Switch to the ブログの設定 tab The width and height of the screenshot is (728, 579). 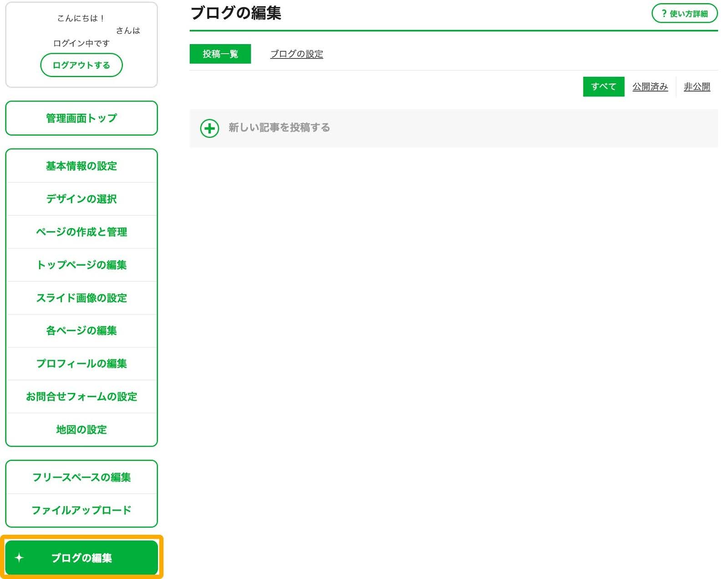click(297, 54)
